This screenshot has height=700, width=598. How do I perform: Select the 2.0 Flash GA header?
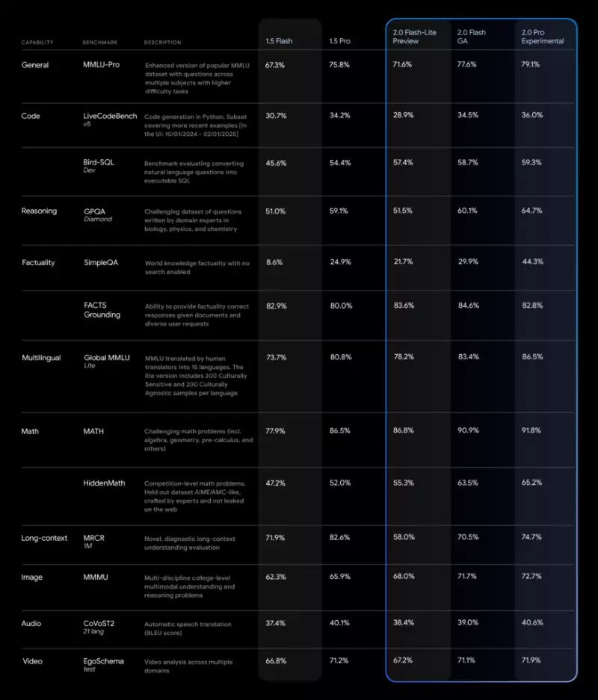(471, 37)
